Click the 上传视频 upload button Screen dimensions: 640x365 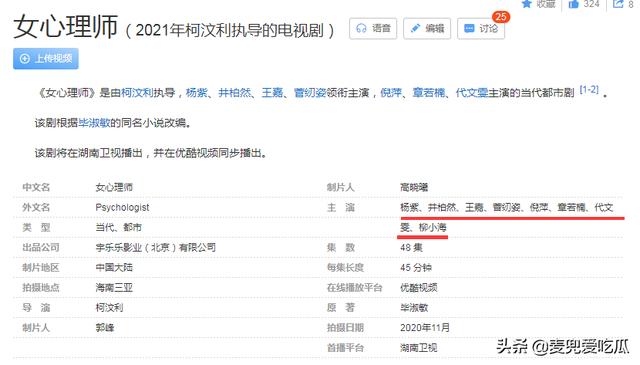46,58
